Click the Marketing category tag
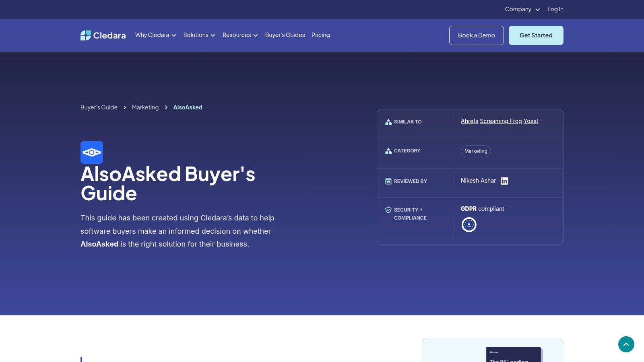This screenshot has height=362, width=644. (x=476, y=151)
